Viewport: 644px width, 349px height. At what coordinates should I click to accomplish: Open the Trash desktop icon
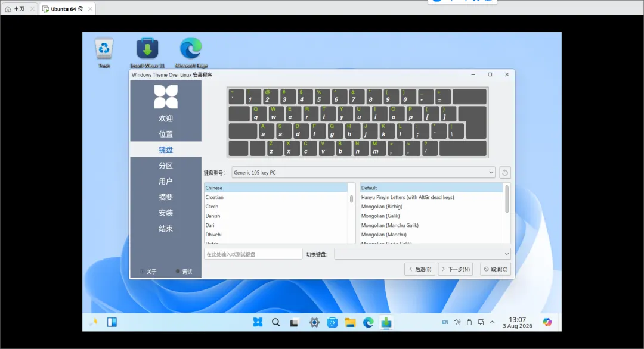click(x=104, y=52)
